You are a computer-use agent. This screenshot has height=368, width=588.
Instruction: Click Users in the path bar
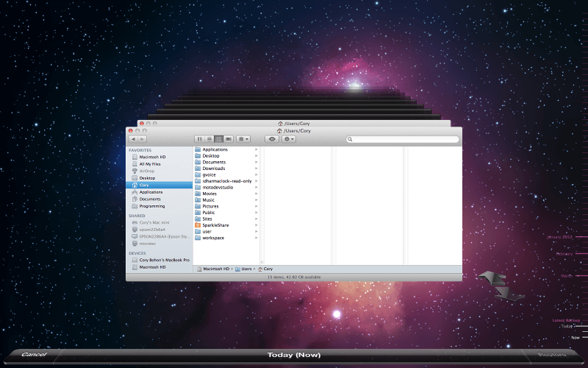coord(246,269)
